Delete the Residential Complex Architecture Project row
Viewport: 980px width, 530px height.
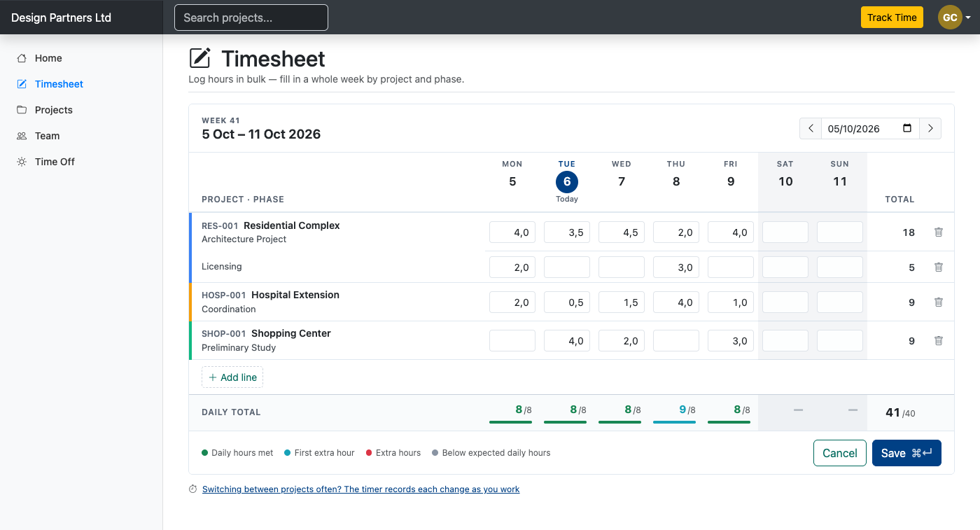(939, 232)
